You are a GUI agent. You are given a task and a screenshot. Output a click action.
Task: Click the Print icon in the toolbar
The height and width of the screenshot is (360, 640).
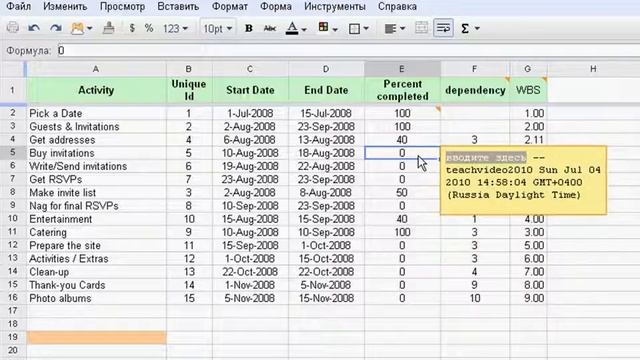(13, 28)
